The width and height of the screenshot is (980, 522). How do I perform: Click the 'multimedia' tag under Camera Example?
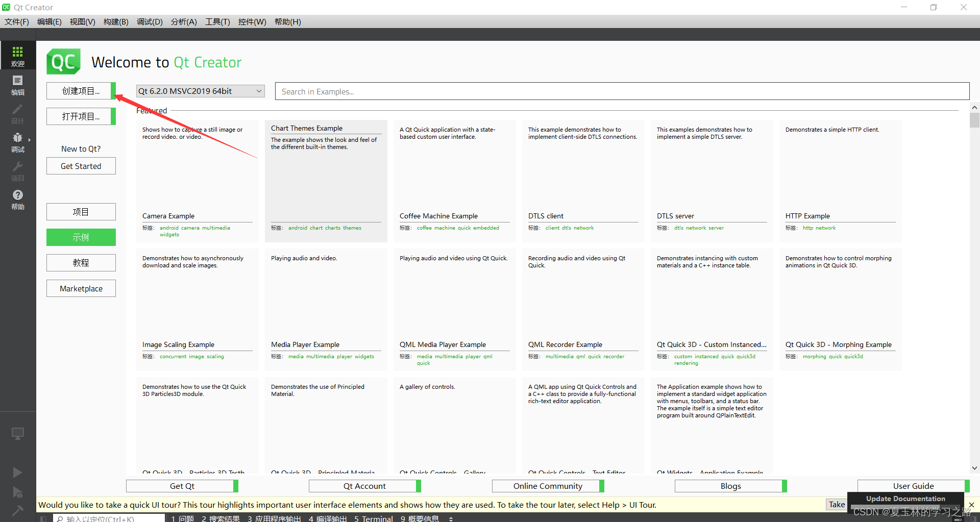coord(216,228)
